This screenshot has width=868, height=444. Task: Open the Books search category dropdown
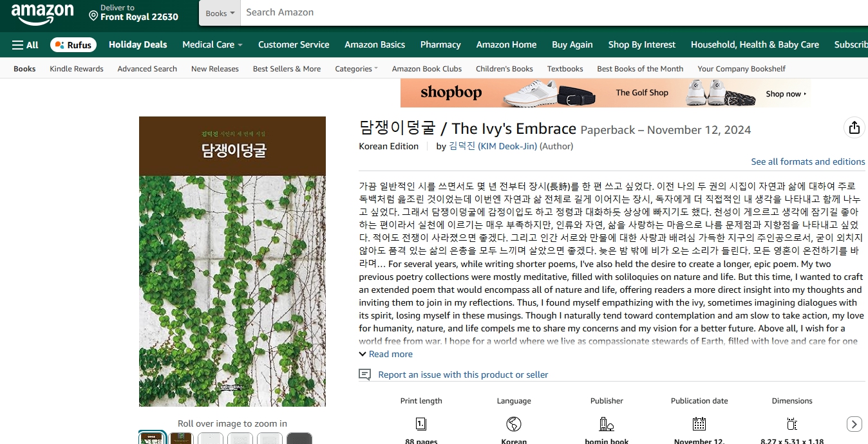pos(220,13)
